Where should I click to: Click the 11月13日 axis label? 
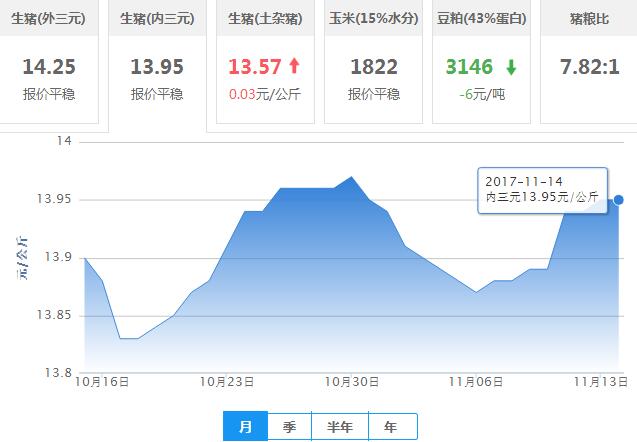600,382
